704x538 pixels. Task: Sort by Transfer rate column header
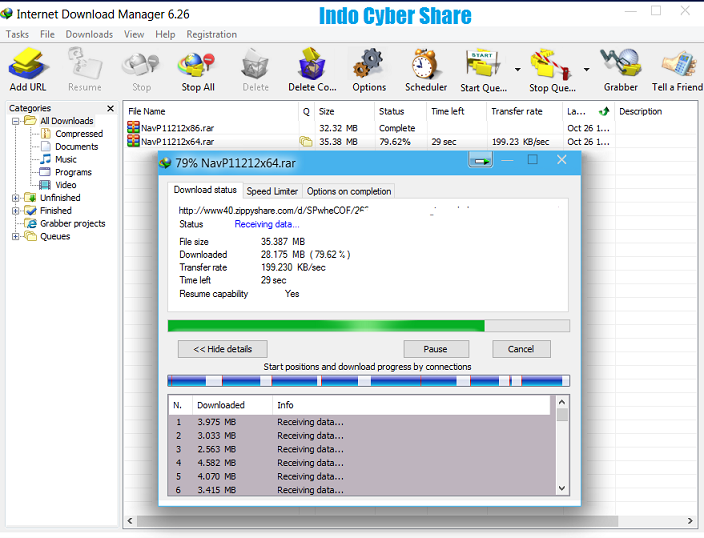[x=524, y=111]
